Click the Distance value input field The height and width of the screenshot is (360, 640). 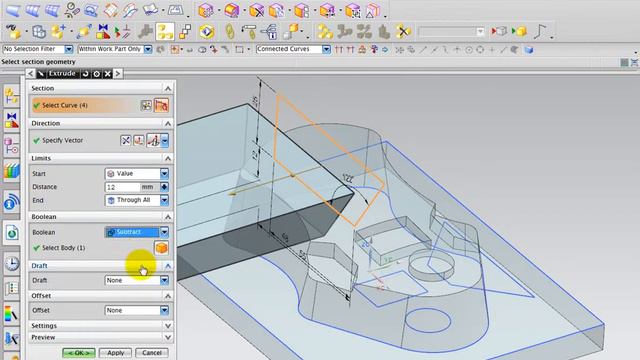pos(122,187)
